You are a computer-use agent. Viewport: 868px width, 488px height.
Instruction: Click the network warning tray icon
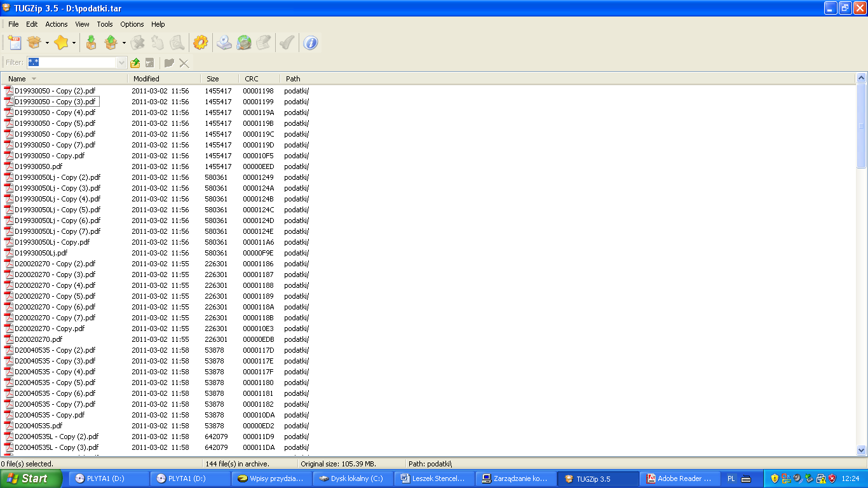pos(820,478)
